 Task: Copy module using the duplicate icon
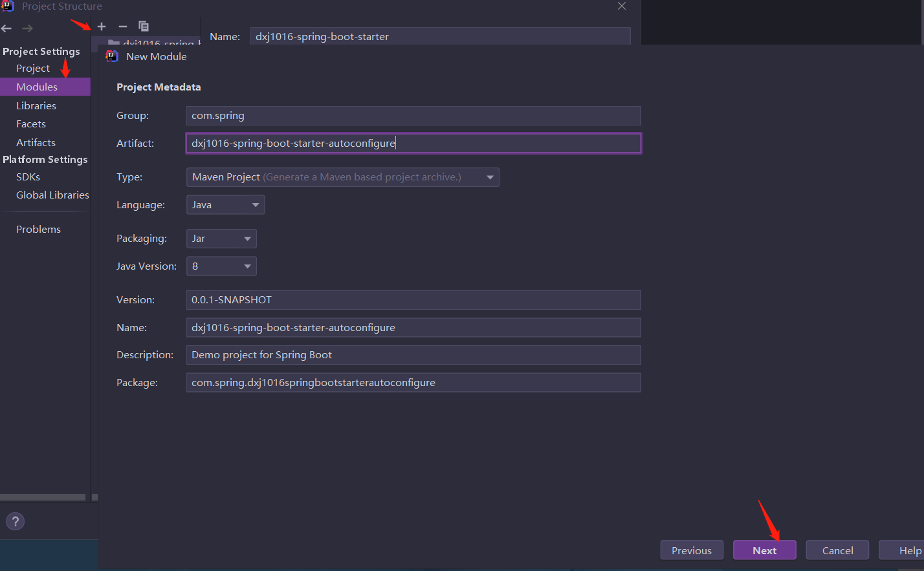[x=144, y=27]
